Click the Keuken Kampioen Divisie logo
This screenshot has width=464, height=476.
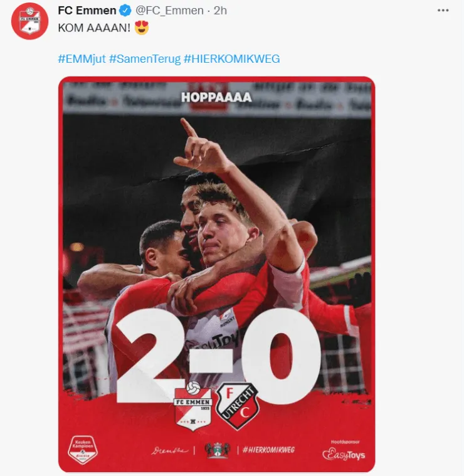click(83, 450)
